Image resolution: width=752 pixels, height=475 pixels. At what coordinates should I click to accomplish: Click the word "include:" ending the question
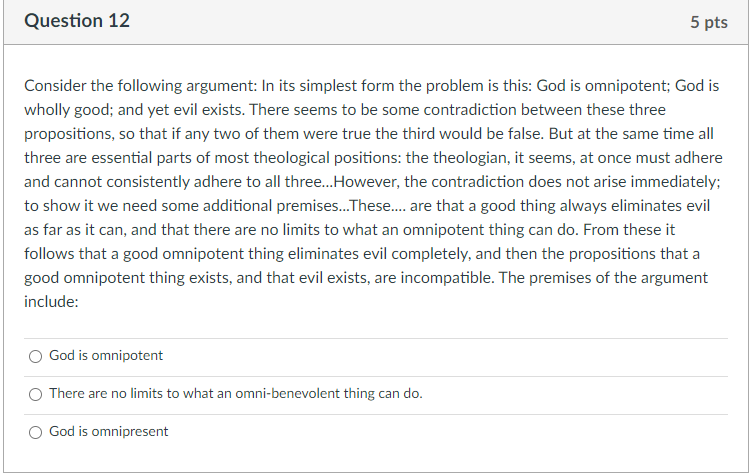51,302
